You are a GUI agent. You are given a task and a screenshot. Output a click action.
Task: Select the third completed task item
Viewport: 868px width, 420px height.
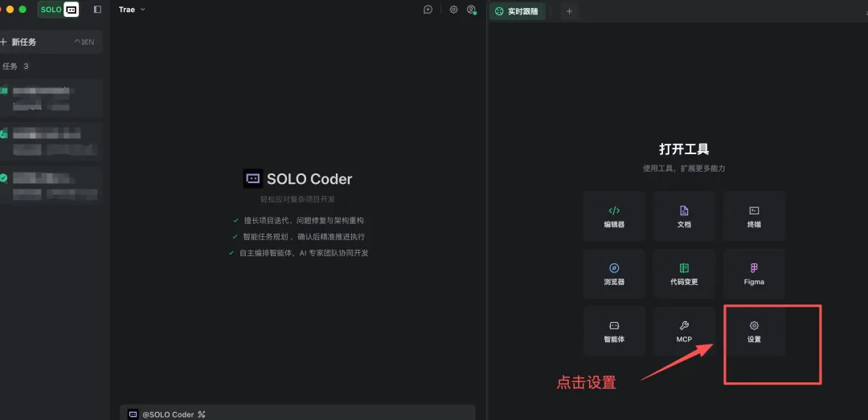[x=50, y=186]
